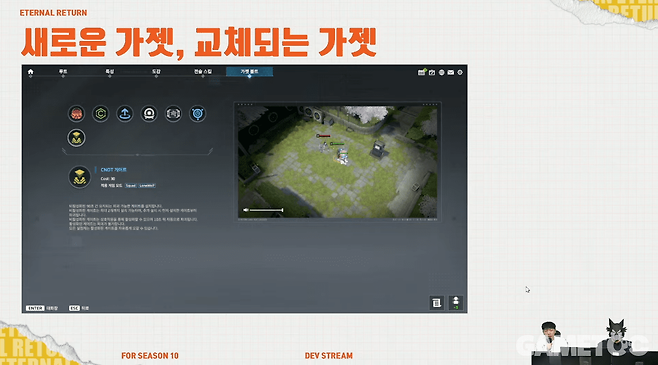658x365 pixels.
Task: Click the CNOT gadget name title
Action: [x=113, y=169]
